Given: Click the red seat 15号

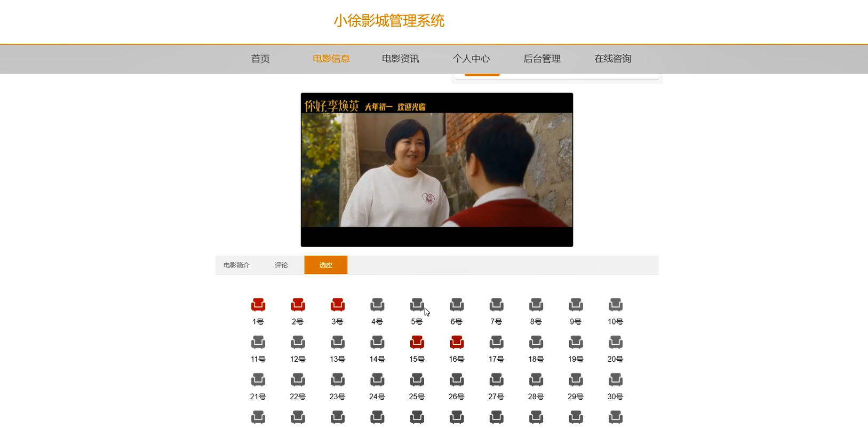Looking at the screenshot, I should [417, 342].
